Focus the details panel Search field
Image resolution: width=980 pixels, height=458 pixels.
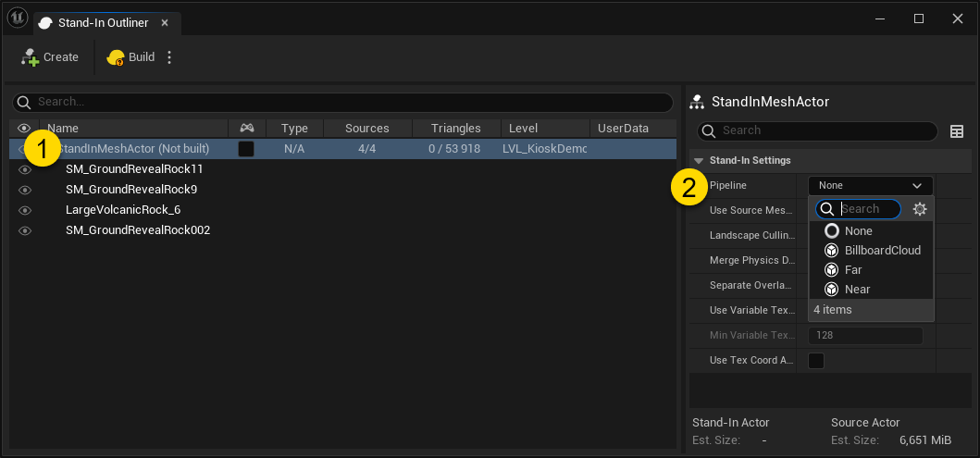[817, 130]
